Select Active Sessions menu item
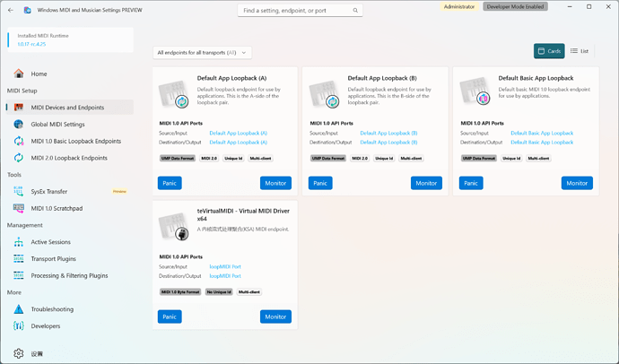The height and width of the screenshot is (364, 619). [70, 242]
